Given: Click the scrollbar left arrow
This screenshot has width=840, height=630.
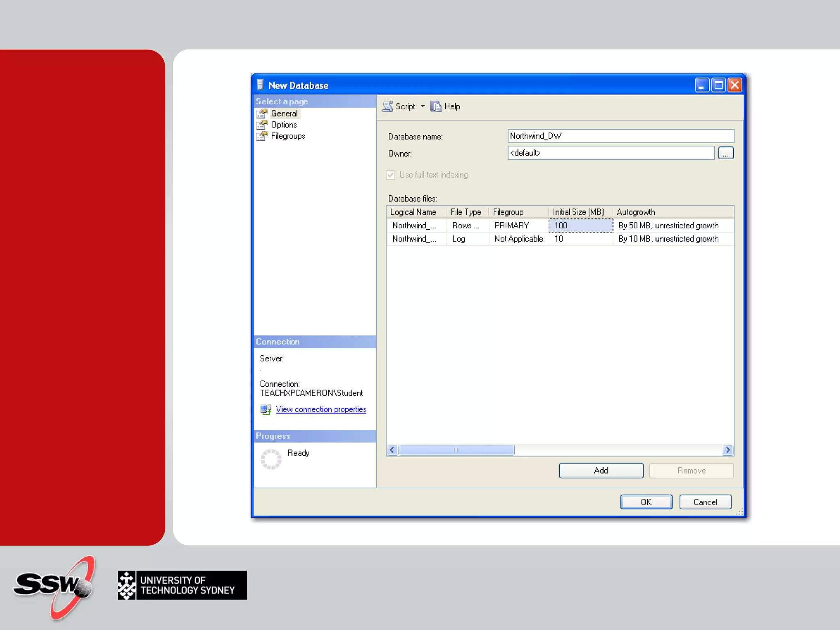Looking at the screenshot, I should [x=392, y=450].
